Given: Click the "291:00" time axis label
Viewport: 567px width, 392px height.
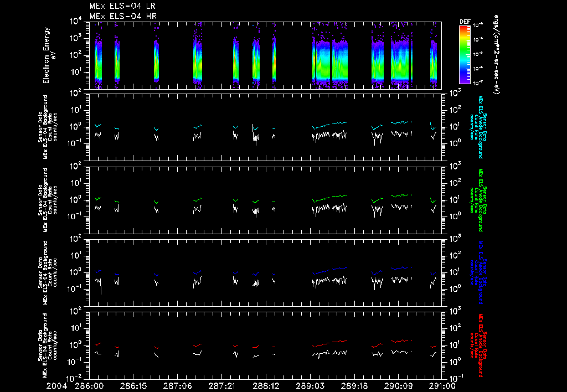Looking at the screenshot, I should pos(441,386).
